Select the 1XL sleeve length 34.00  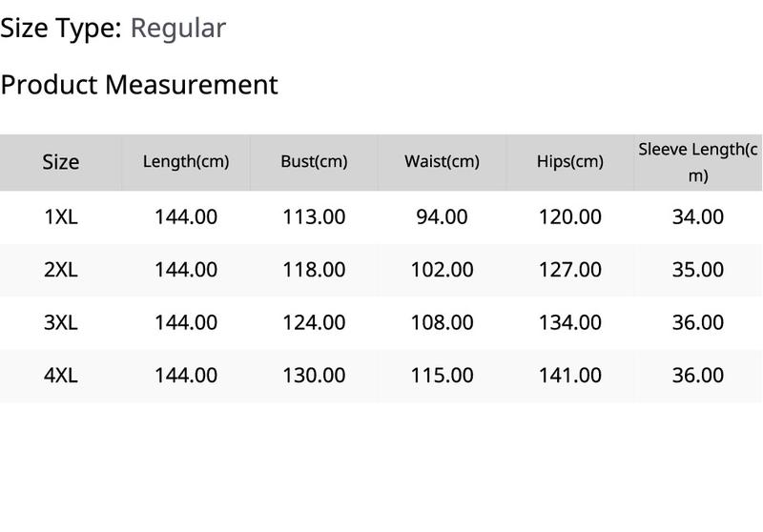[698, 216]
